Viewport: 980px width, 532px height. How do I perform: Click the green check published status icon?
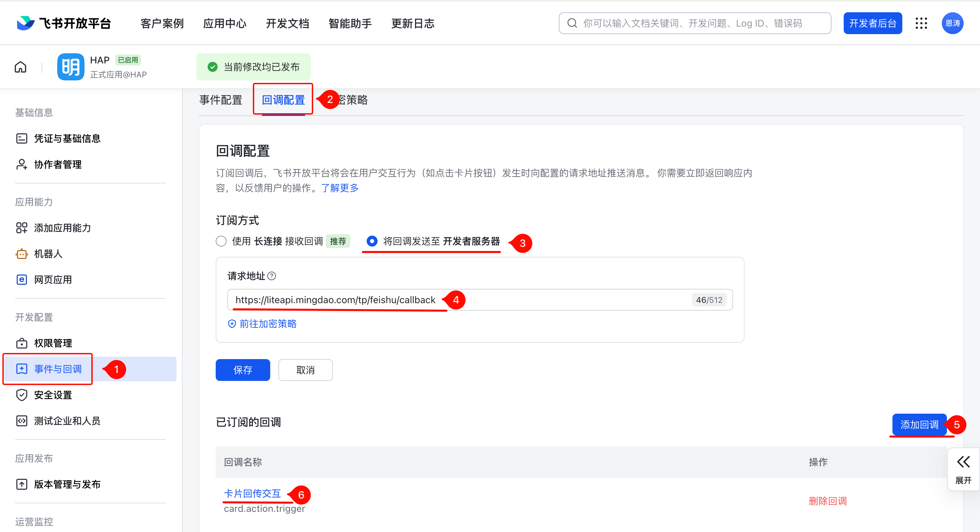coord(213,67)
